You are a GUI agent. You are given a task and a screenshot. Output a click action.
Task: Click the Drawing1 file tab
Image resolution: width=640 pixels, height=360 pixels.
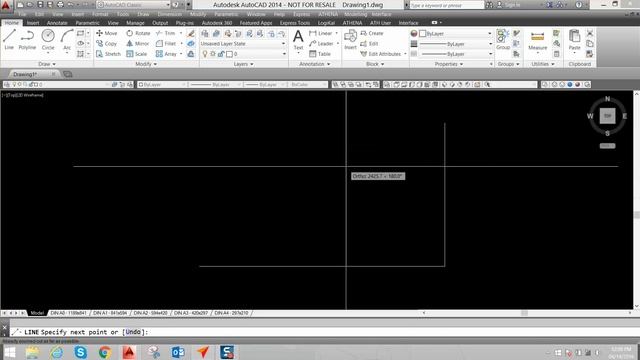pyautogui.click(x=25, y=74)
